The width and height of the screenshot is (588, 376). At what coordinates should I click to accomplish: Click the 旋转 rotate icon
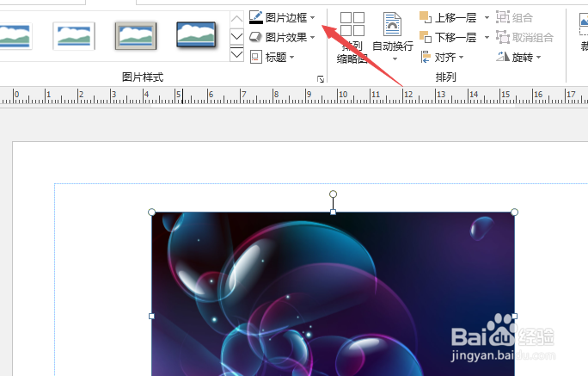(x=503, y=57)
